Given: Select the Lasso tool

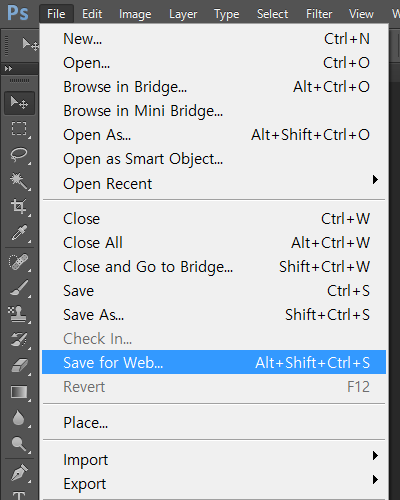Looking at the screenshot, I should 19,155.
